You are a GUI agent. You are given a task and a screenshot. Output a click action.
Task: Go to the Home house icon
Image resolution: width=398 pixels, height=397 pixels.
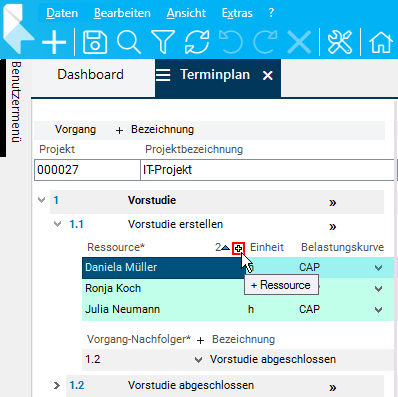pyautogui.click(x=381, y=42)
